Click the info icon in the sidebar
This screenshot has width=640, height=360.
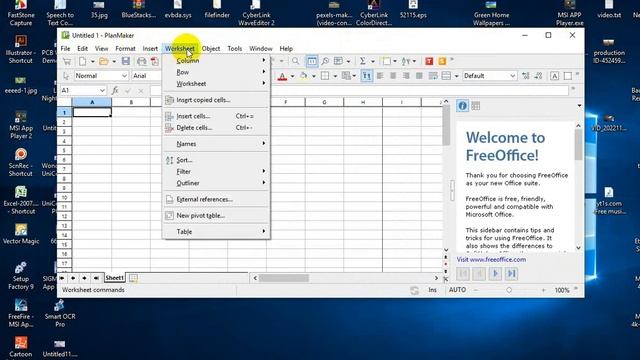462,106
